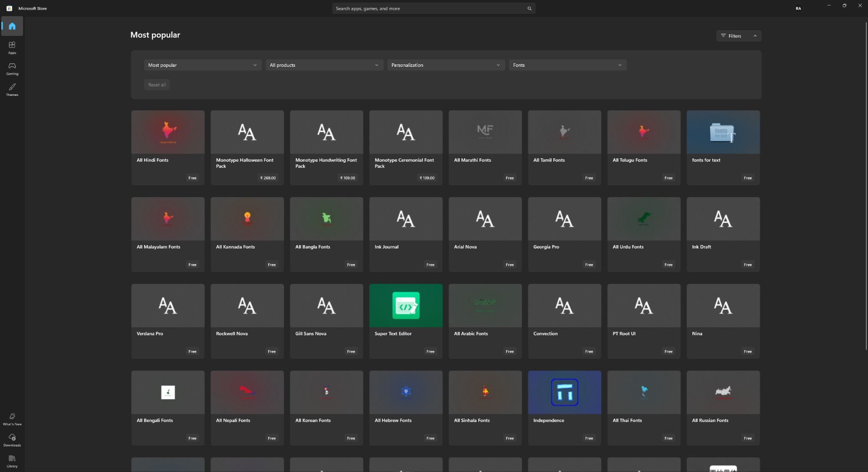Click ₹ 269.00 price on Halloween Font Pack

point(268,178)
